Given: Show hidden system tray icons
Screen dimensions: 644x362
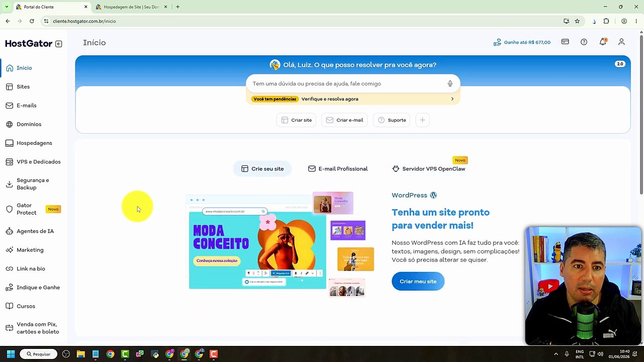Looking at the screenshot, I should point(556,354).
